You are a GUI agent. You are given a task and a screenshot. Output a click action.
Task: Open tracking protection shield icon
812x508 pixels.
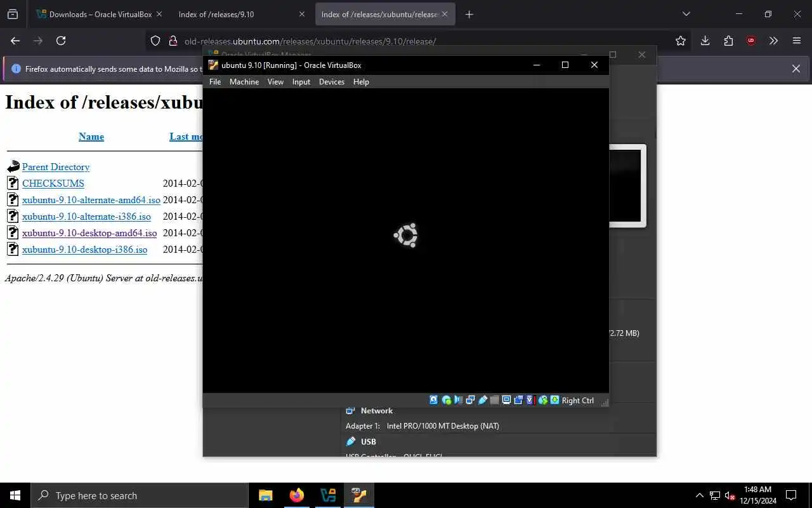(x=155, y=41)
